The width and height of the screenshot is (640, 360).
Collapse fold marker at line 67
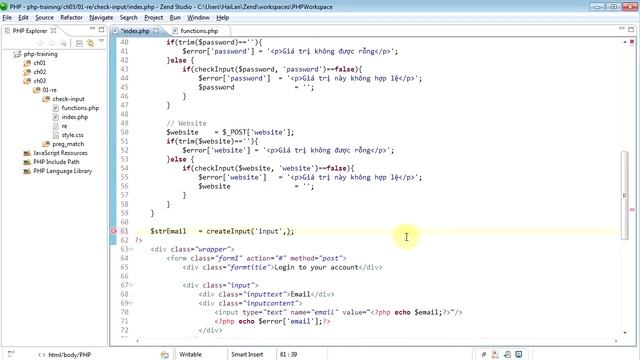click(x=131, y=285)
